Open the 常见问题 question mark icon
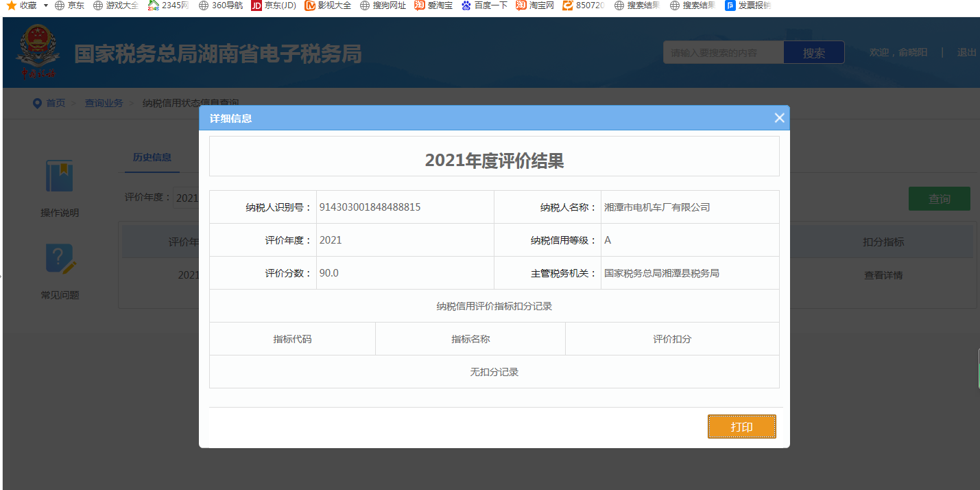This screenshot has height=490, width=980. point(60,259)
